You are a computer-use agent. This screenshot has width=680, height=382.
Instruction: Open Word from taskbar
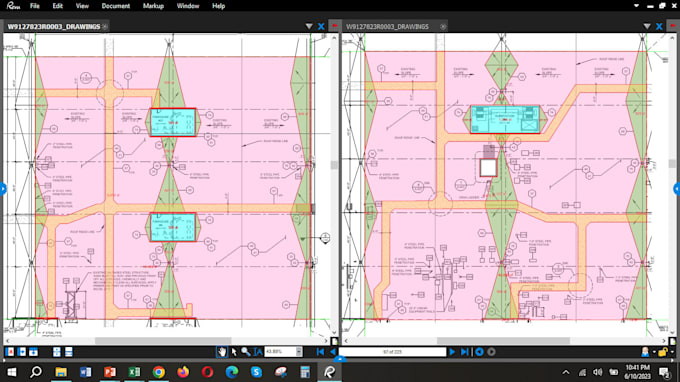tap(85, 372)
